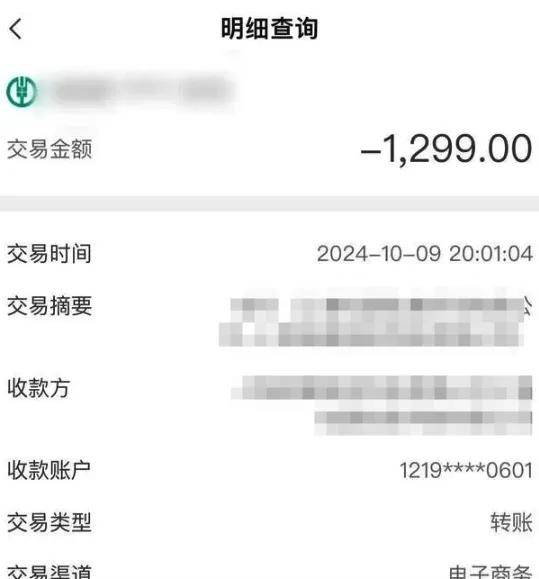Image resolution: width=539 pixels, height=579 pixels.
Task: Tap the pixelated payee name text
Action: click(x=382, y=405)
